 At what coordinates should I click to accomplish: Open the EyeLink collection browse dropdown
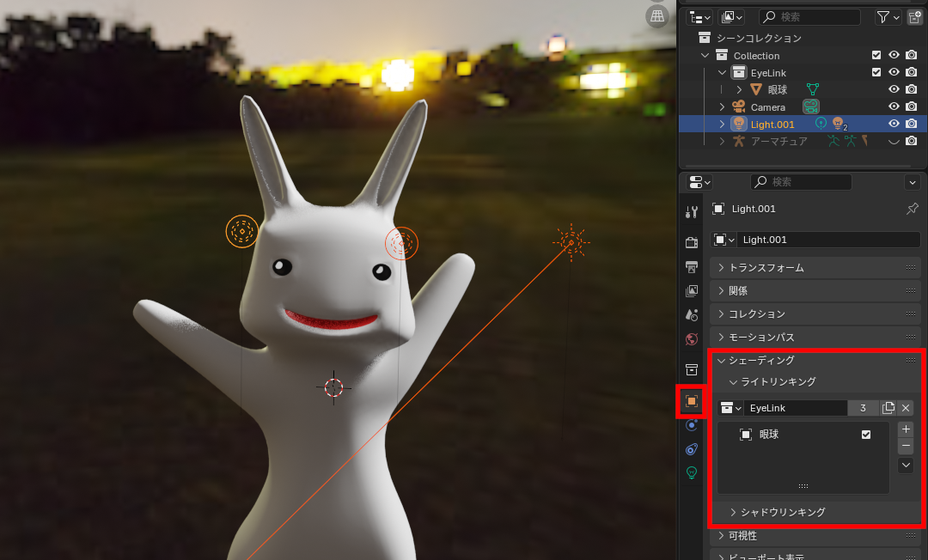point(731,408)
